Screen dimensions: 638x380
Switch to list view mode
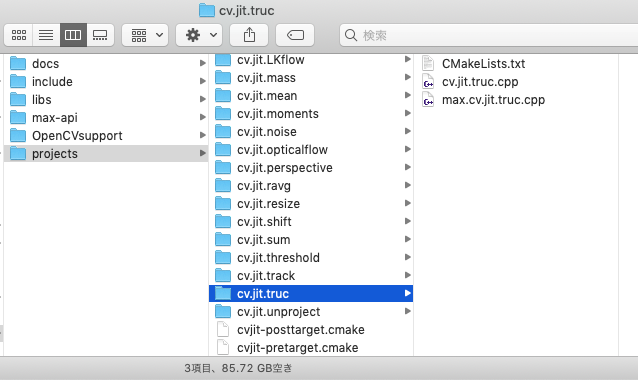click(46, 35)
